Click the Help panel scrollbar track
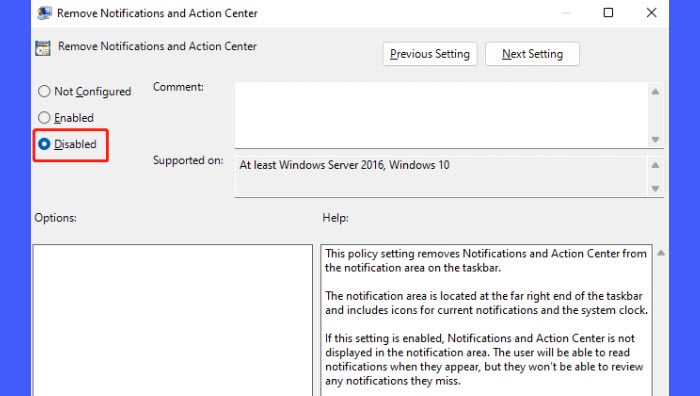This screenshot has height=396, width=700. tap(661, 327)
